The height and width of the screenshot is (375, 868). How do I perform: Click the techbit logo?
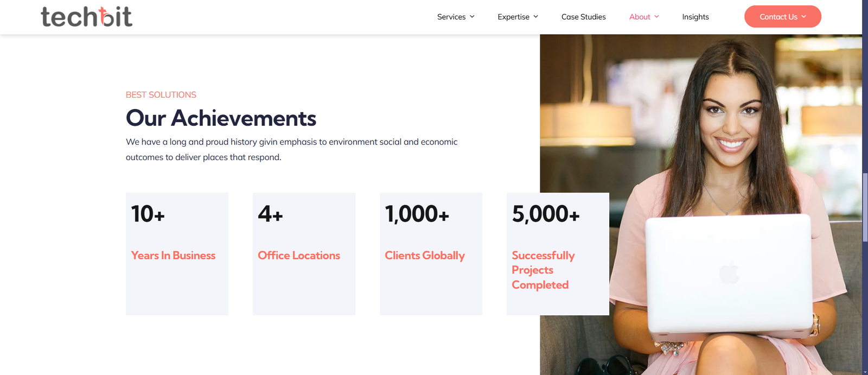86,17
